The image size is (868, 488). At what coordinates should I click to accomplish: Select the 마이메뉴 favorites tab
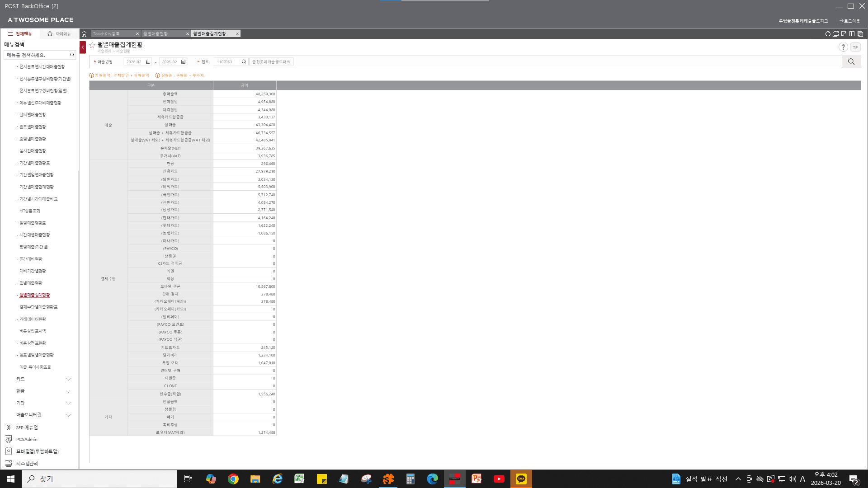point(59,34)
